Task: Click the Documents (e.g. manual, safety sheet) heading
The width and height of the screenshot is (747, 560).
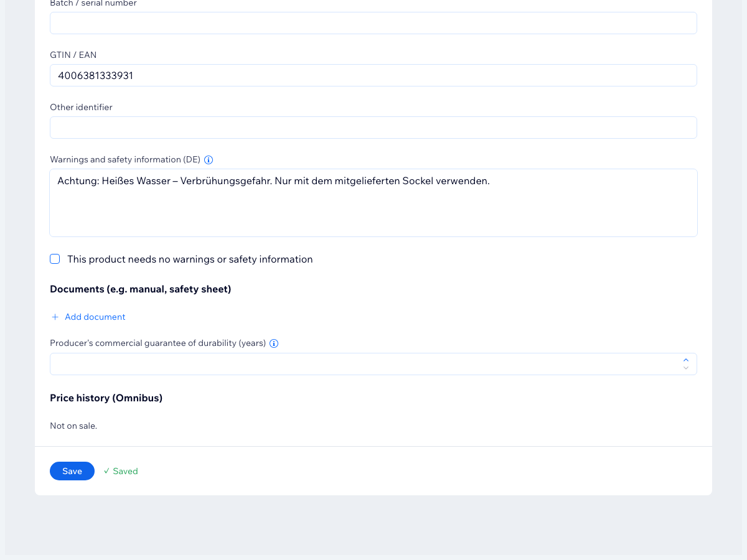Action: coord(141,289)
